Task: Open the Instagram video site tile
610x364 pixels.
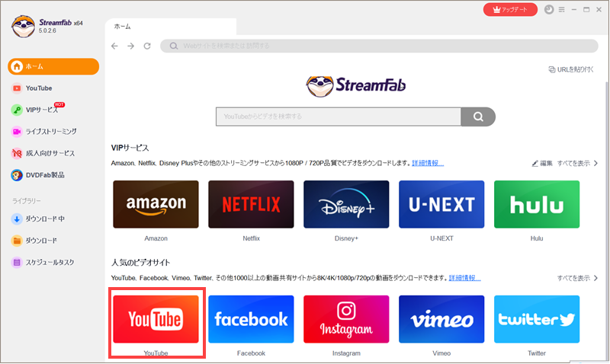Action: click(346, 319)
